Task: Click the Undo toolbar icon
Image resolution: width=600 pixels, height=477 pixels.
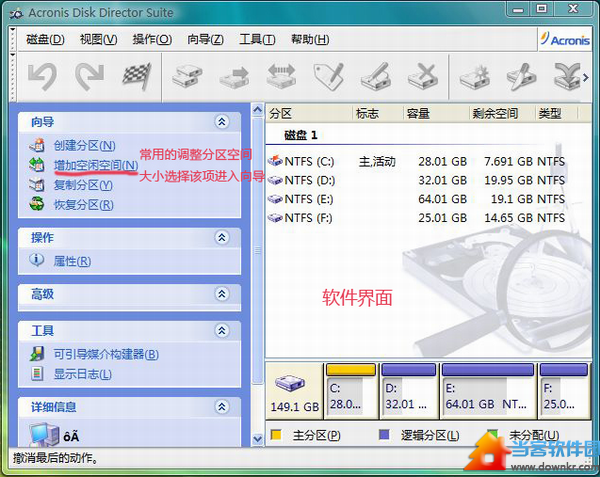Action: pos(42,77)
